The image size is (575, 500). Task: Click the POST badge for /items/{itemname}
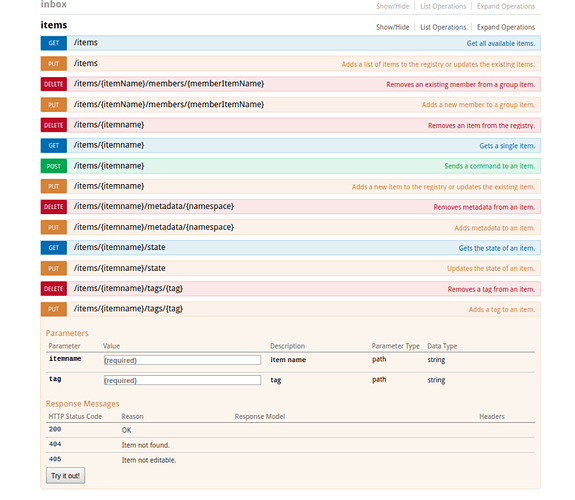click(54, 166)
